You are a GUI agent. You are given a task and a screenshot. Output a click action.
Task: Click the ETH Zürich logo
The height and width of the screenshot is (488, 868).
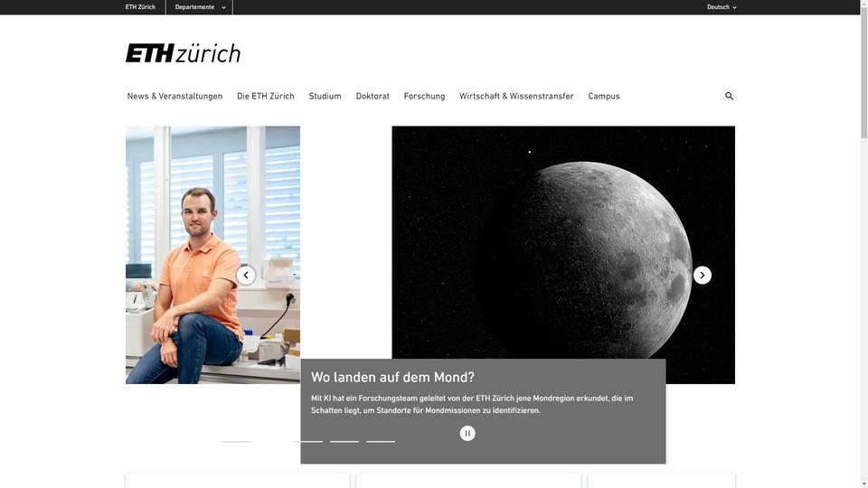coord(184,53)
